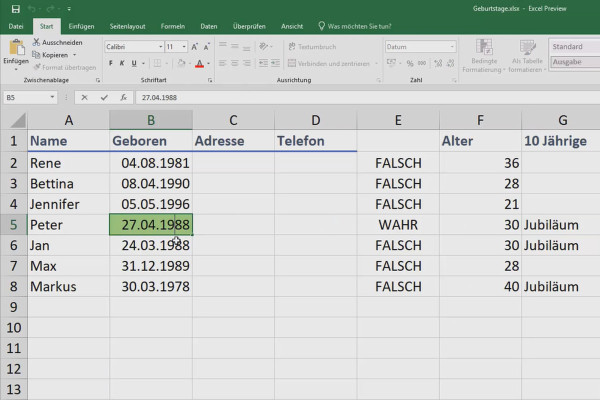Click the top align icon

223,46
